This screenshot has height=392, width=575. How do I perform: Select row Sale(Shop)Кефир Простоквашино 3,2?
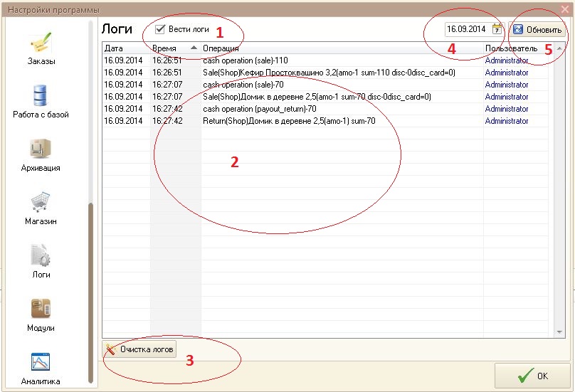(x=325, y=73)
